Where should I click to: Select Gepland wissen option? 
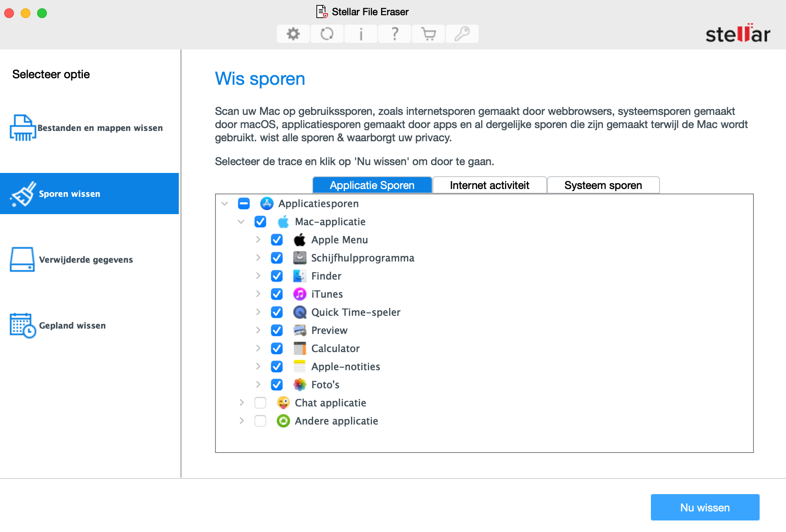click(89, 325)
